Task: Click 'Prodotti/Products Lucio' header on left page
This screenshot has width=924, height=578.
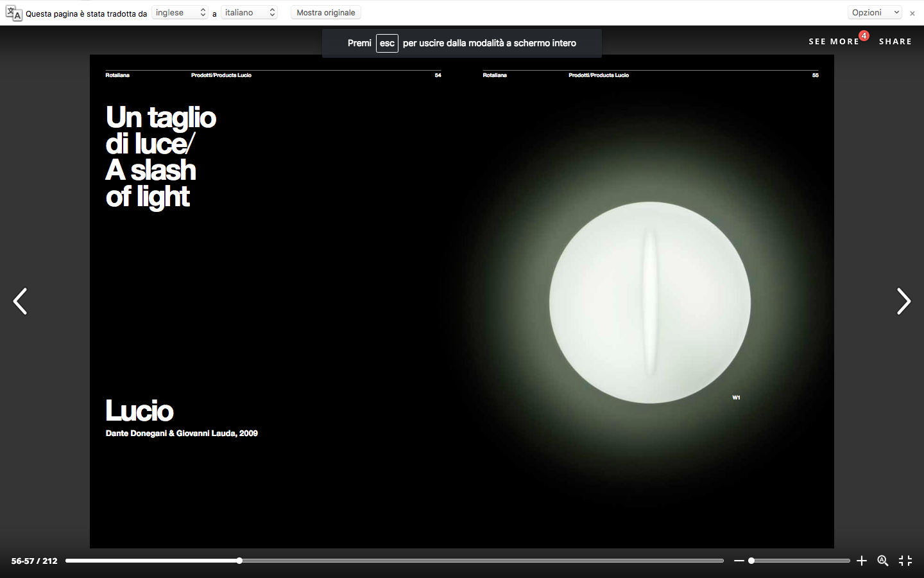Action: [221, 75]
